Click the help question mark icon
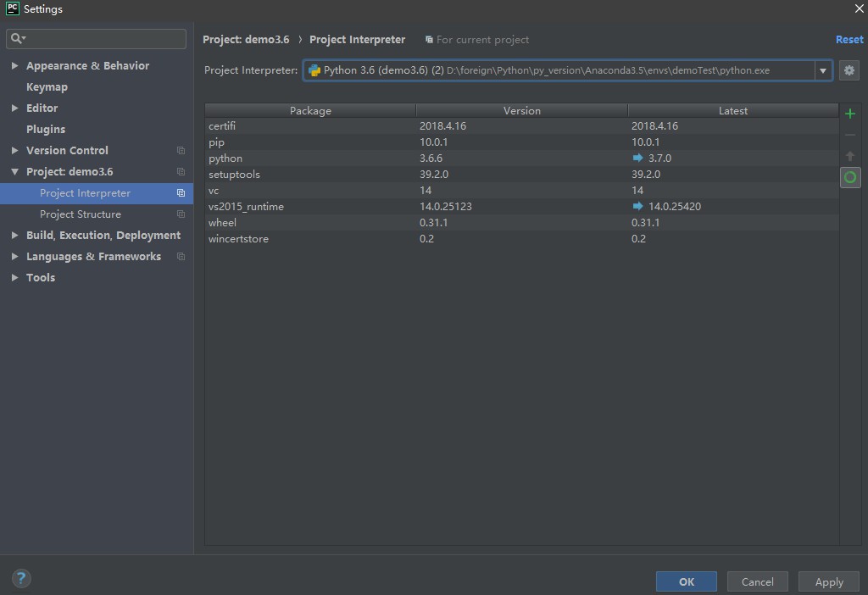Viewport: 868px width, 595px height. point(21,578)
